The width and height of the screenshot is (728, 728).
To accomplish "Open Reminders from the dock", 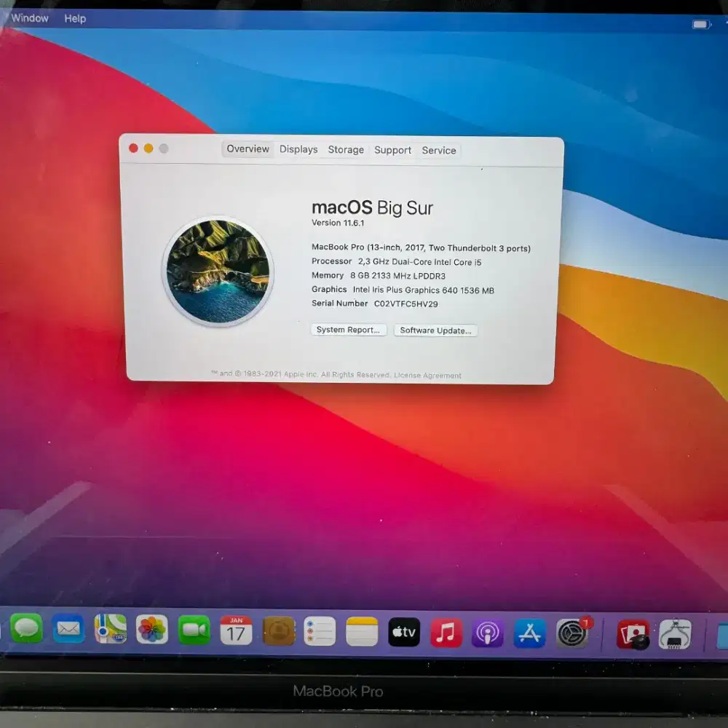I will click(320, 630).
